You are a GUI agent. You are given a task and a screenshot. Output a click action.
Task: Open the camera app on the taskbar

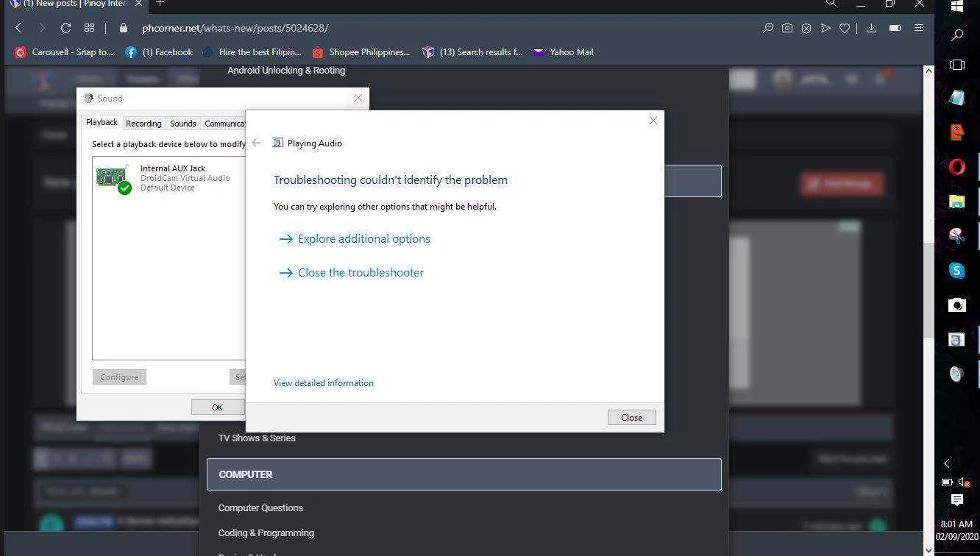pyautogui.click(x=957, y=304)
